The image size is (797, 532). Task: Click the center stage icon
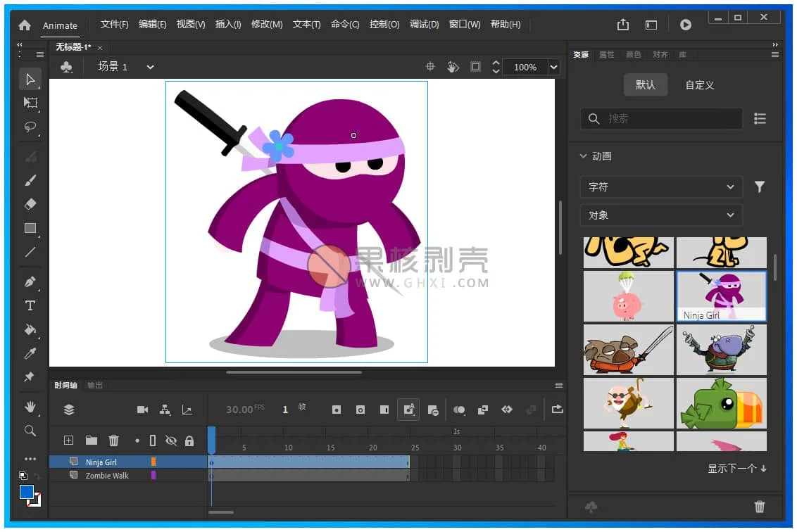[430, 67]
